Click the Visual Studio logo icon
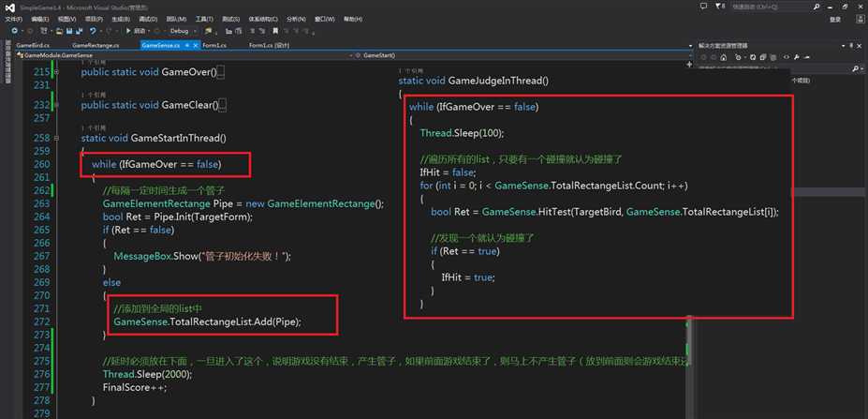Viewport: 868px width, 419px height. pyautogui.click(x=10, y=7)
